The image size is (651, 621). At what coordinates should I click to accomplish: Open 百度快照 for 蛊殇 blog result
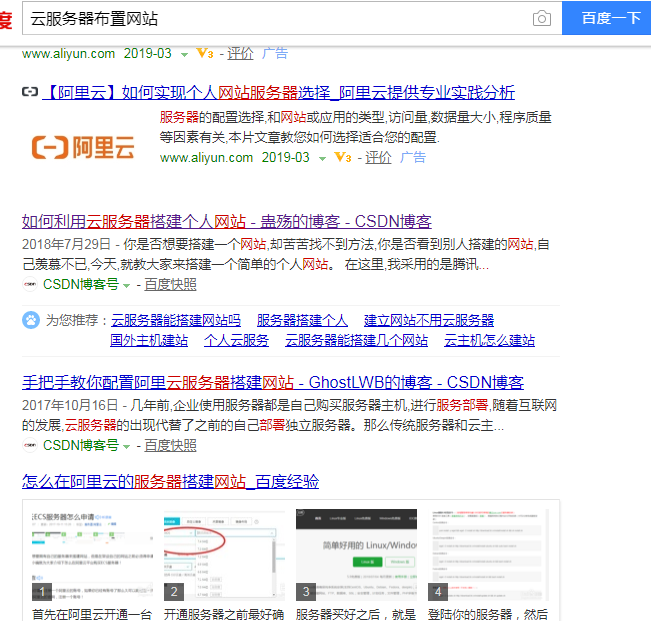tap(170, 284)
